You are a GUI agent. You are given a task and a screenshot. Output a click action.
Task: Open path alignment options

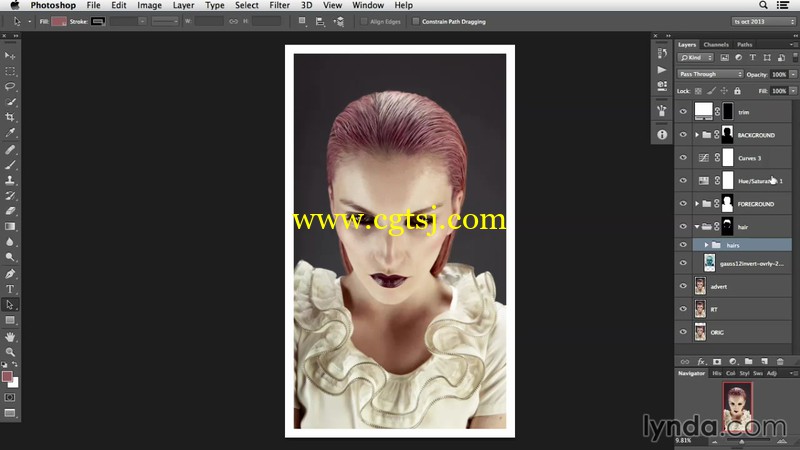(320, 21)
